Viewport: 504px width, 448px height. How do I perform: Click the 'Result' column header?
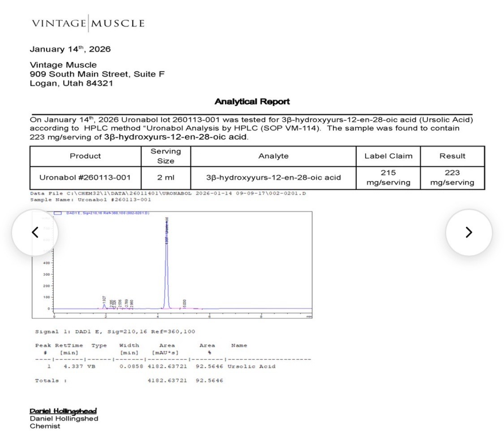(x=452, y=156)
